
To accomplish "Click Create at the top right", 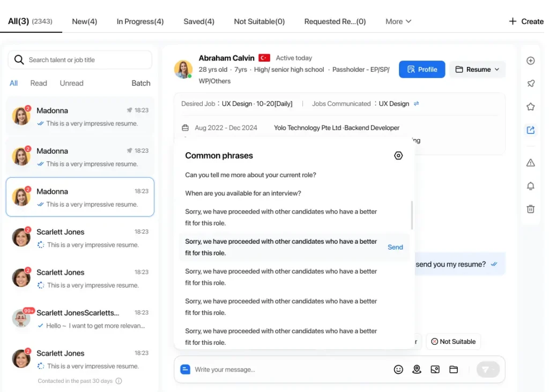I will click(x=532, y=21).
